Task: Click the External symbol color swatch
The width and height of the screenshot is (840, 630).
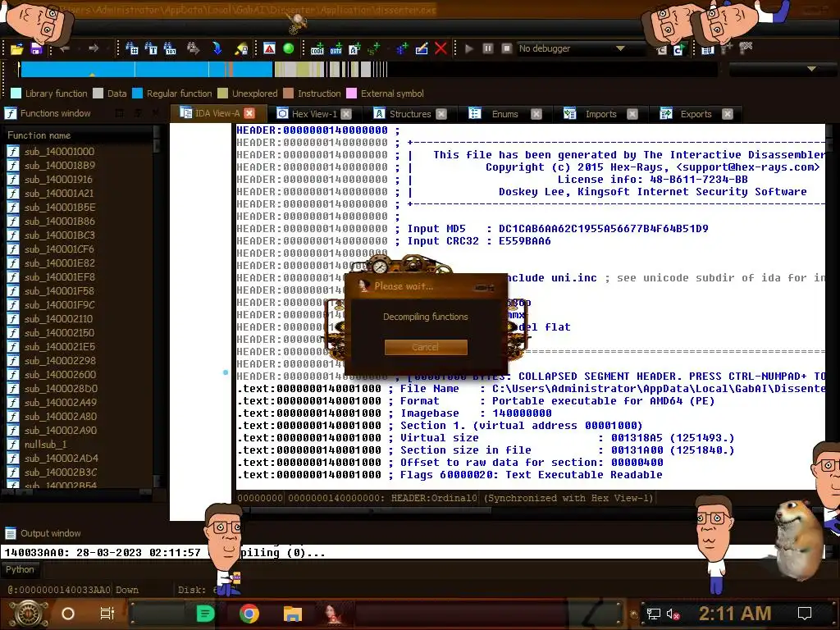Action: [x=351, y=94]
